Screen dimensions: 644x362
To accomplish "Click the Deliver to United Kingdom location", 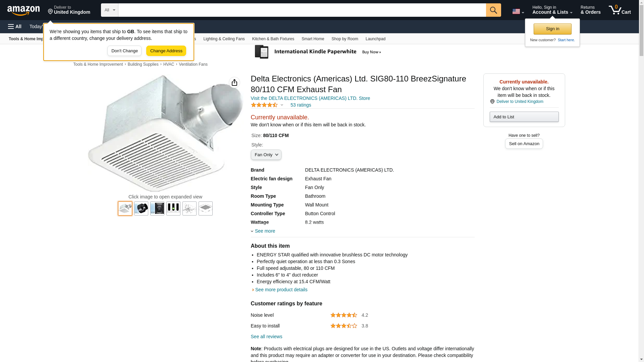I will (x=69, y=10).
